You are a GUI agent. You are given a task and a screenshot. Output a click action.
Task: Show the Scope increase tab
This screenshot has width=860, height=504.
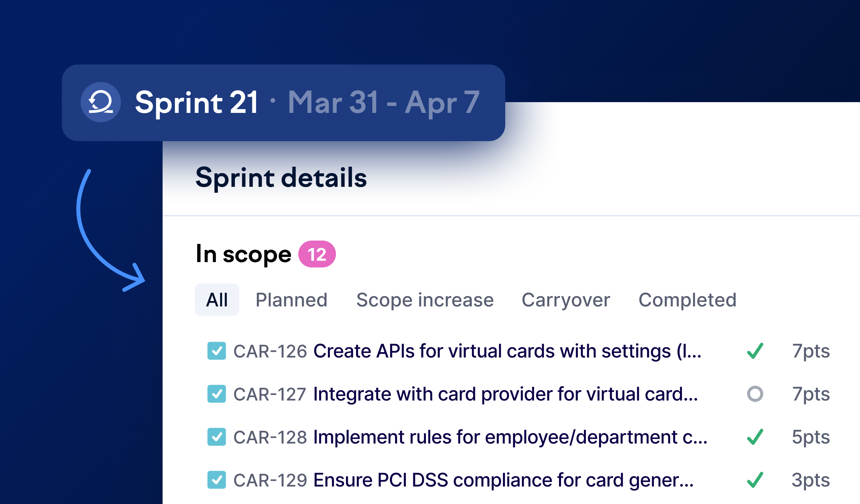pos(425,300)
